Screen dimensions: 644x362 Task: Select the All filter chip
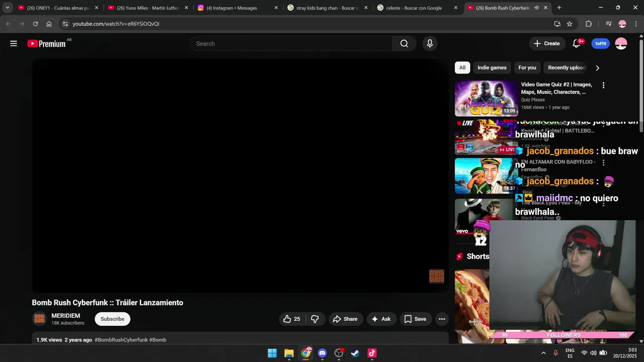(462, 68)
